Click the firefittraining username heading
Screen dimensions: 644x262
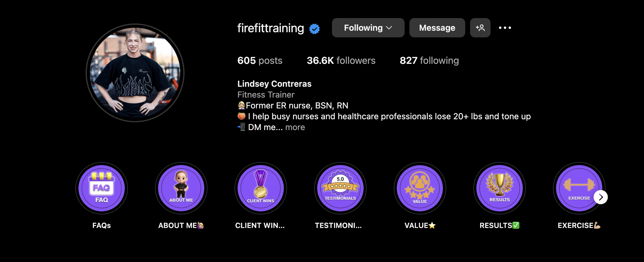pos(271,28)
